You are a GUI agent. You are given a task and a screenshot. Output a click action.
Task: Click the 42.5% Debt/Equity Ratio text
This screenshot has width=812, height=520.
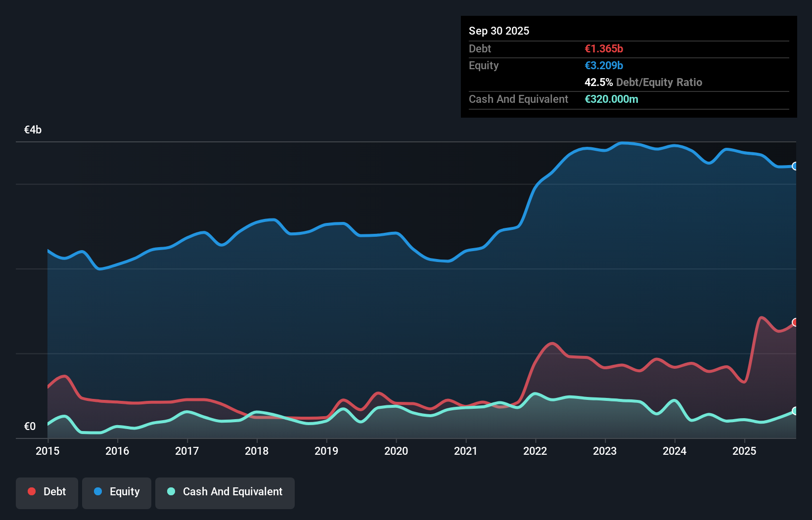click(x=643, y=82)
